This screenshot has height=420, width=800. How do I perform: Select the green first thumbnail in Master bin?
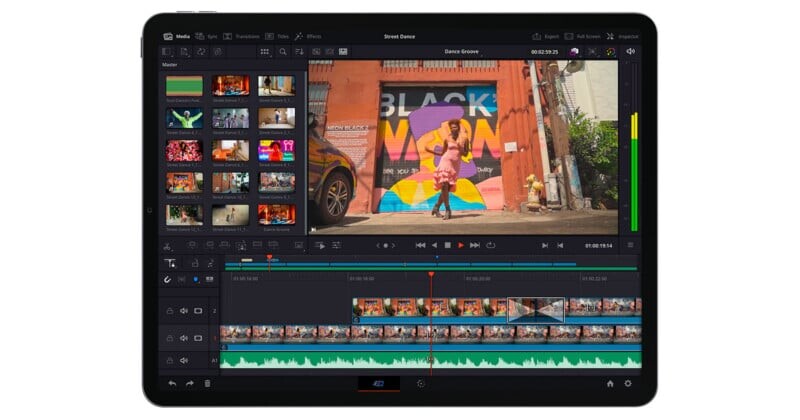184,86
